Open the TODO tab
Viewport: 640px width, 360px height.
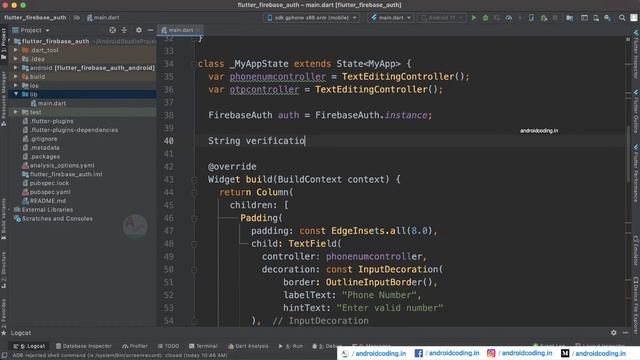click(x=169, y=346)
